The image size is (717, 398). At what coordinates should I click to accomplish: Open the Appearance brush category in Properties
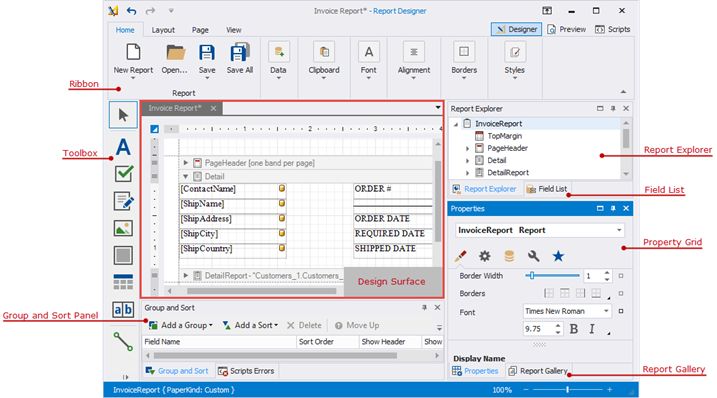coord(460,256)
